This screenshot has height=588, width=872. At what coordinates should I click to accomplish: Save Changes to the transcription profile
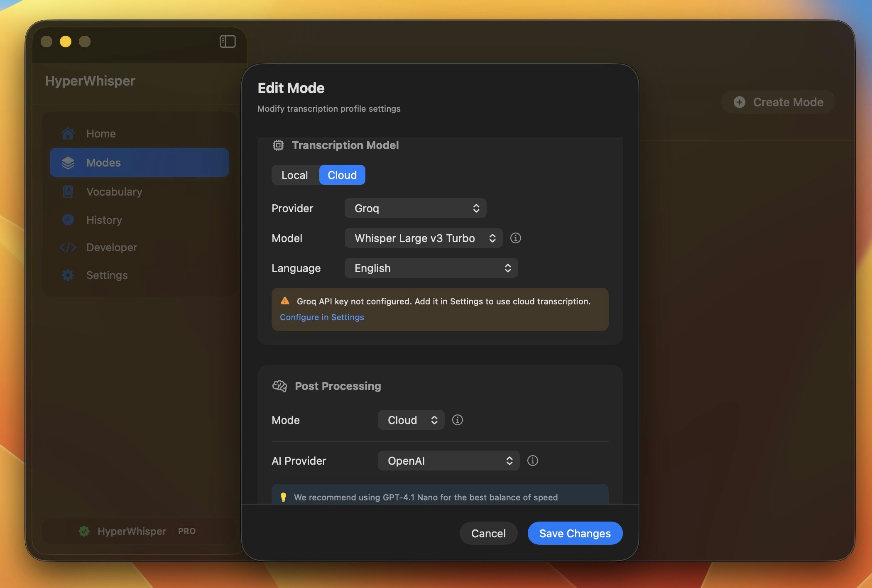coord(575,533)
